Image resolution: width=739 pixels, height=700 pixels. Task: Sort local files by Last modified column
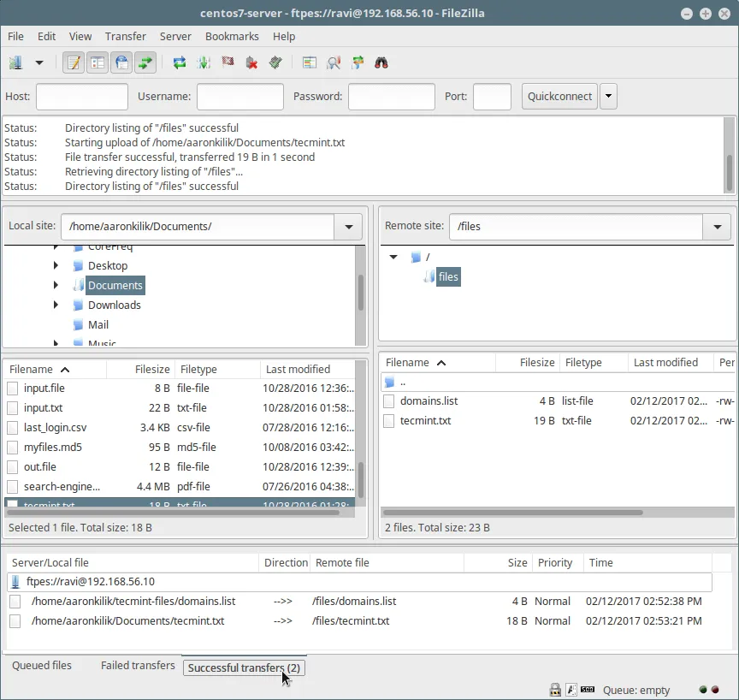[298, 370]
